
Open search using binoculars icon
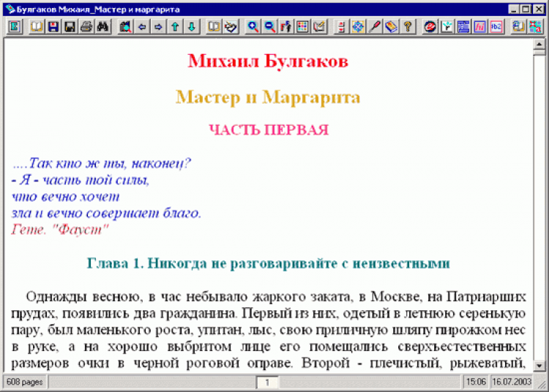pos(102,26)
